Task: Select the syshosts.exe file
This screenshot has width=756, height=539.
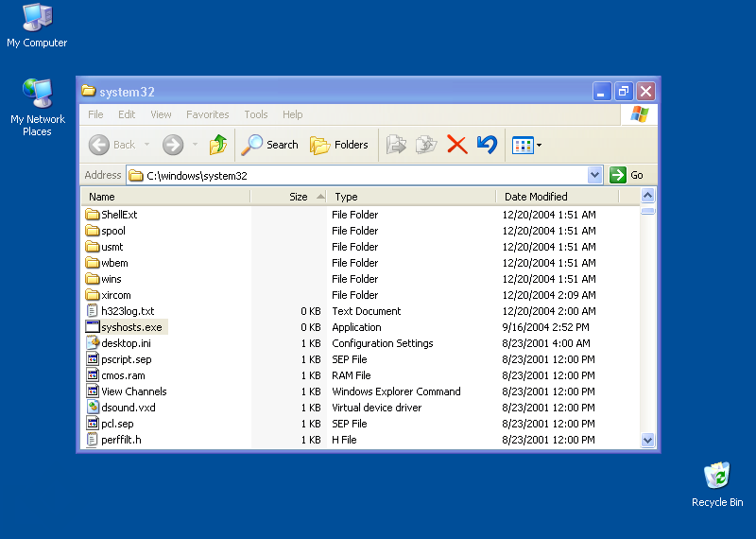Action: point(131,327)
